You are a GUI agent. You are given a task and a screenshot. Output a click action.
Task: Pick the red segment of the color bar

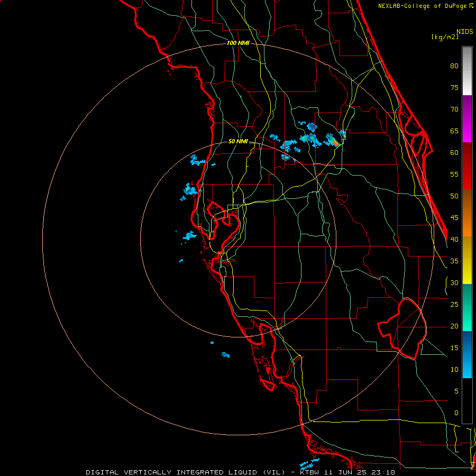[467, 167]
